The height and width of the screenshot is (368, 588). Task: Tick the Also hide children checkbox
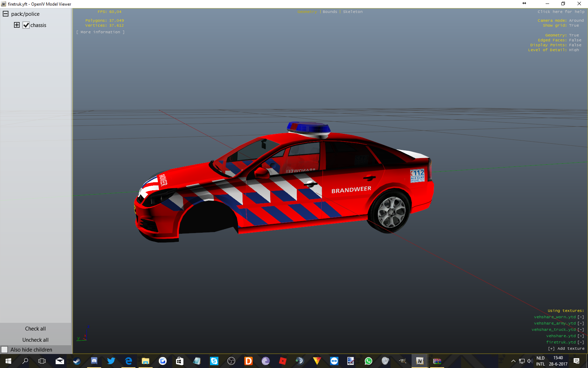click(x=5, y=350)
